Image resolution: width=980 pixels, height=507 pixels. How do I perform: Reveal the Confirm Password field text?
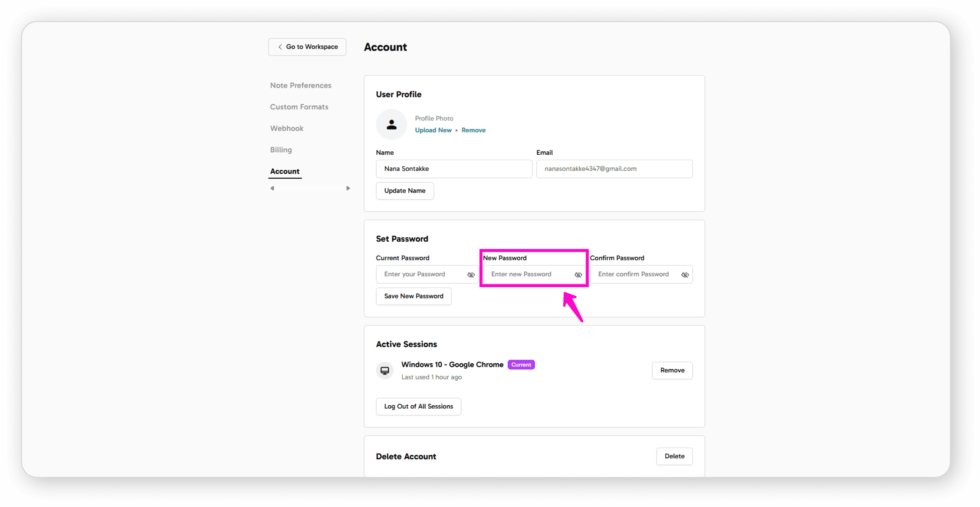685,274
